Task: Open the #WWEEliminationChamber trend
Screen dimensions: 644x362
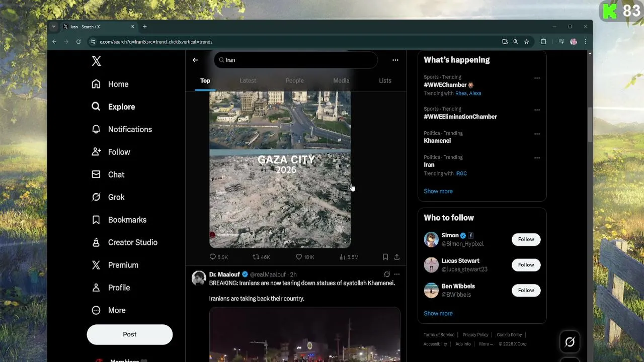Action: click(460, 117)
